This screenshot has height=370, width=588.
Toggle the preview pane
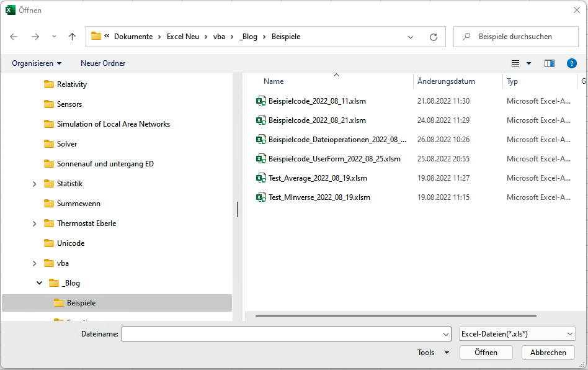pos(550,63)
